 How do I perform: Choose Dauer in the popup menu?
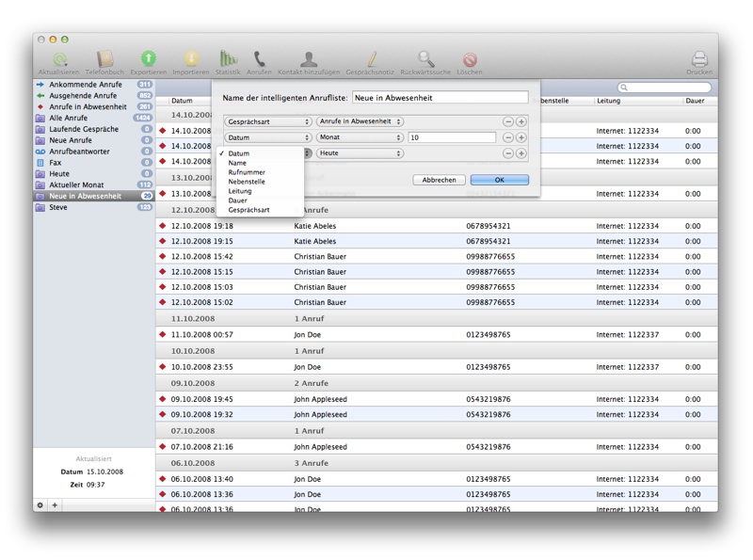click(x=238, y=200)
